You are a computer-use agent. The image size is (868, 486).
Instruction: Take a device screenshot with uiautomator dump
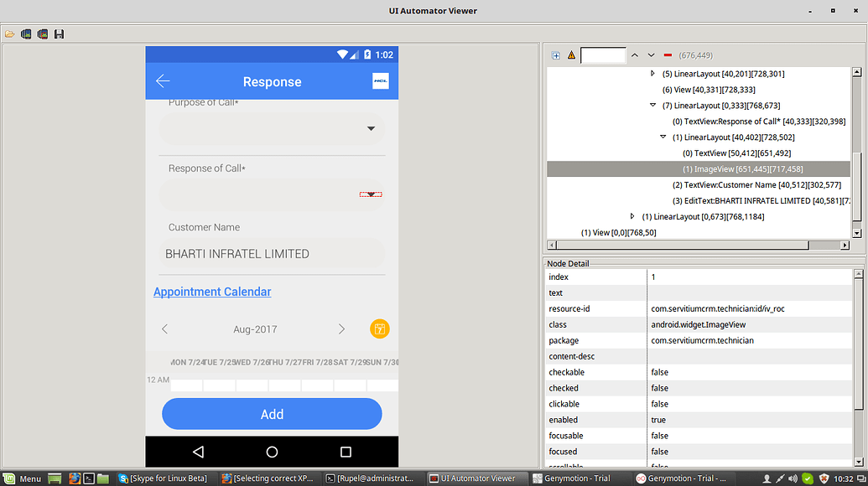click(x=25, y=34)
